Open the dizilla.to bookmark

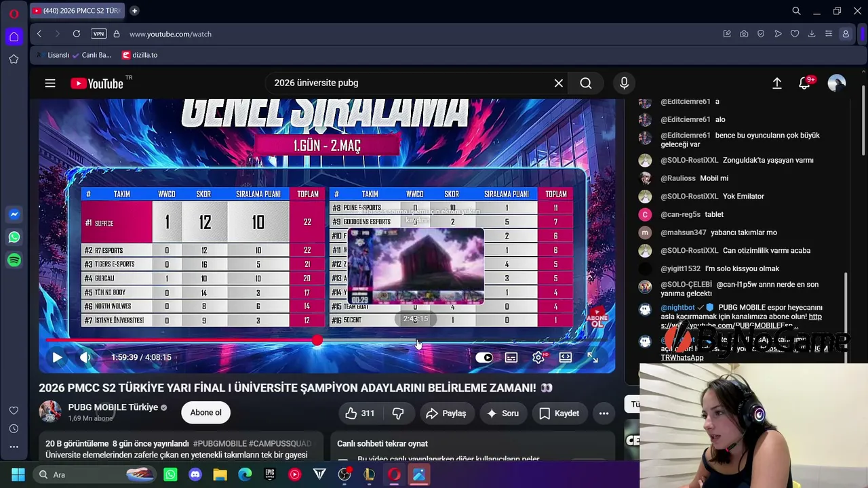(x=140, y=55)
